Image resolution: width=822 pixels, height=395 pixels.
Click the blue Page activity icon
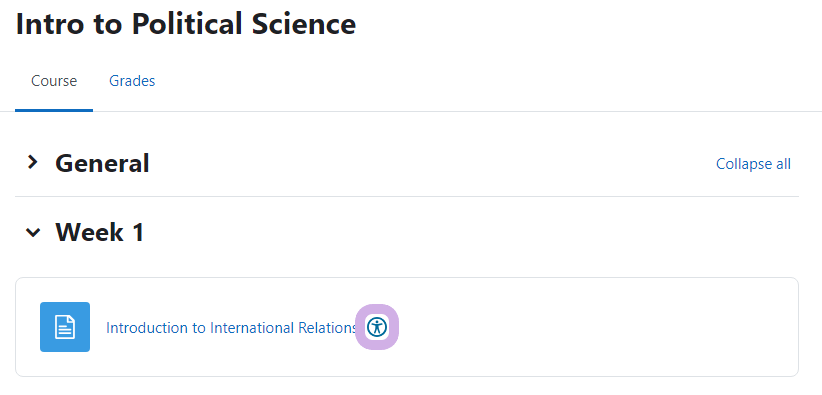[x=65, y=327]
